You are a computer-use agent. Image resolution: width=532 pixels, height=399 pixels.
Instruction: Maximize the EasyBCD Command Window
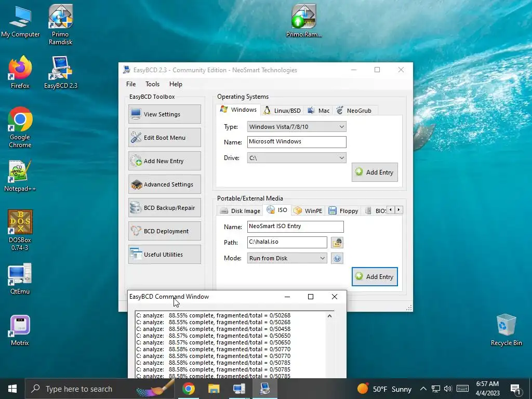tap(311, 297)
